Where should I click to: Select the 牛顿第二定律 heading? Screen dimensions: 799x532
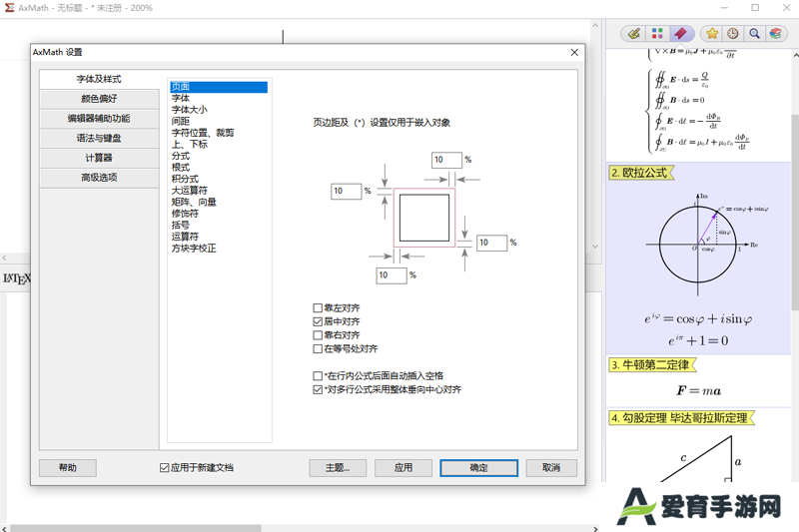tap(652, 365)
